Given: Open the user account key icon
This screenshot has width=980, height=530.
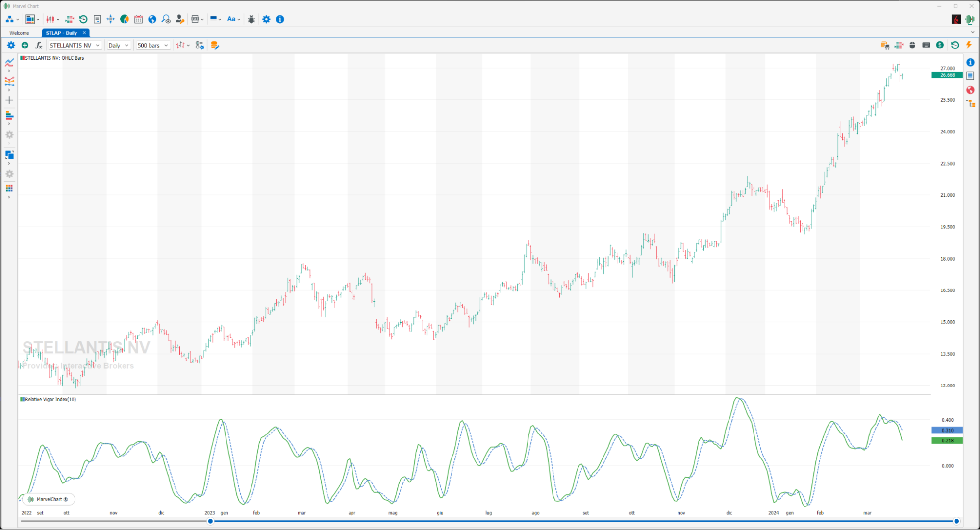Looking at the screenshot, I should click(180, 19).
